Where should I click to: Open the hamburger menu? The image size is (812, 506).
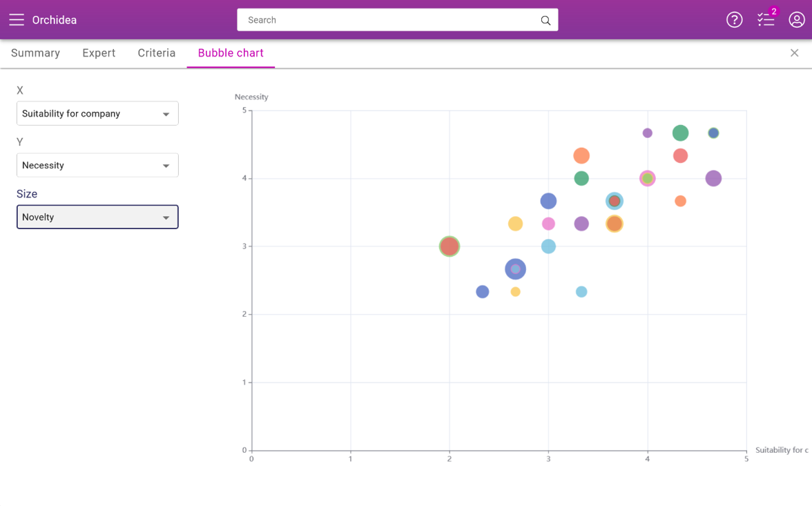[x=17, y=20]
